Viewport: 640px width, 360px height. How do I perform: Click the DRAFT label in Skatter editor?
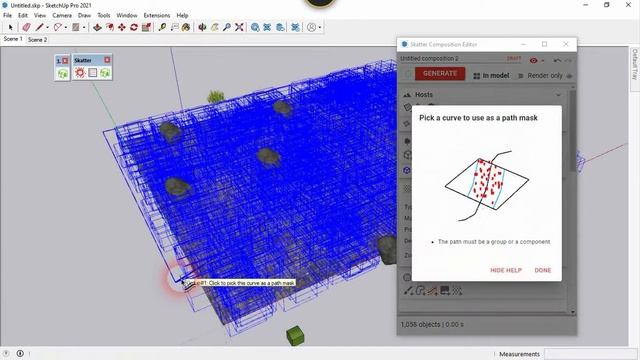click(514, 58)
